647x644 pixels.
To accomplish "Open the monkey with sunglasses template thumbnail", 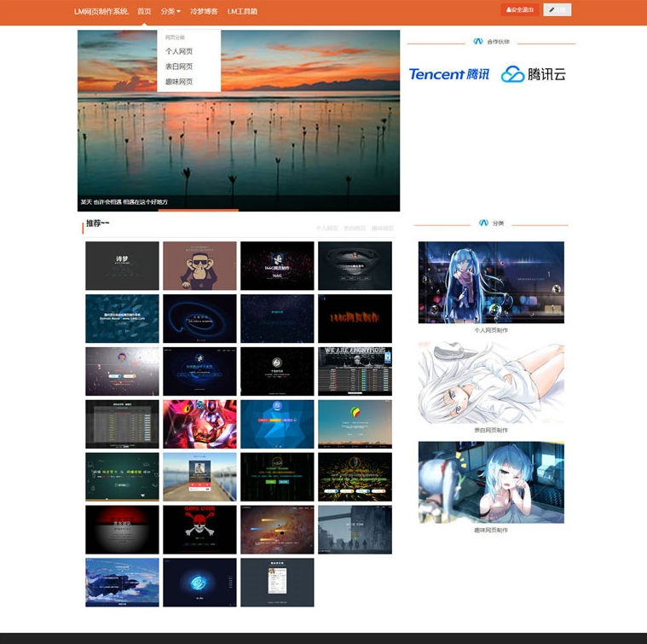I will click(x=199, y=266).
